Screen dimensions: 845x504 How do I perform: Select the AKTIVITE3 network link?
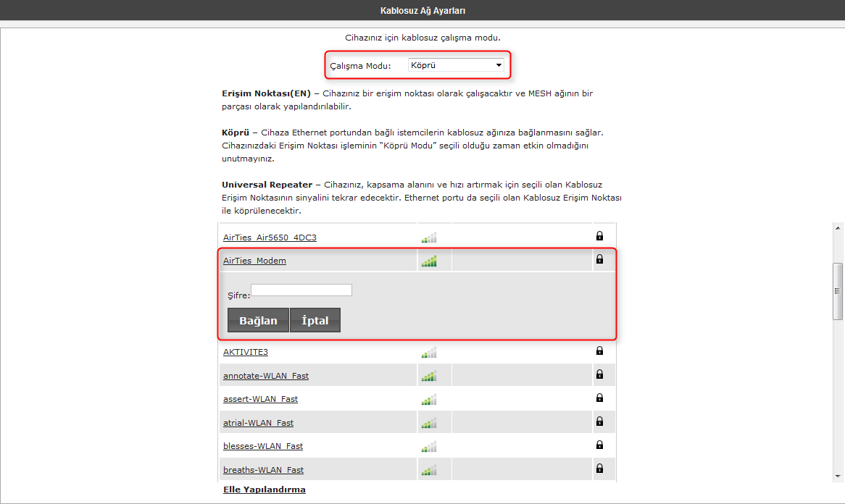(245, 351)
